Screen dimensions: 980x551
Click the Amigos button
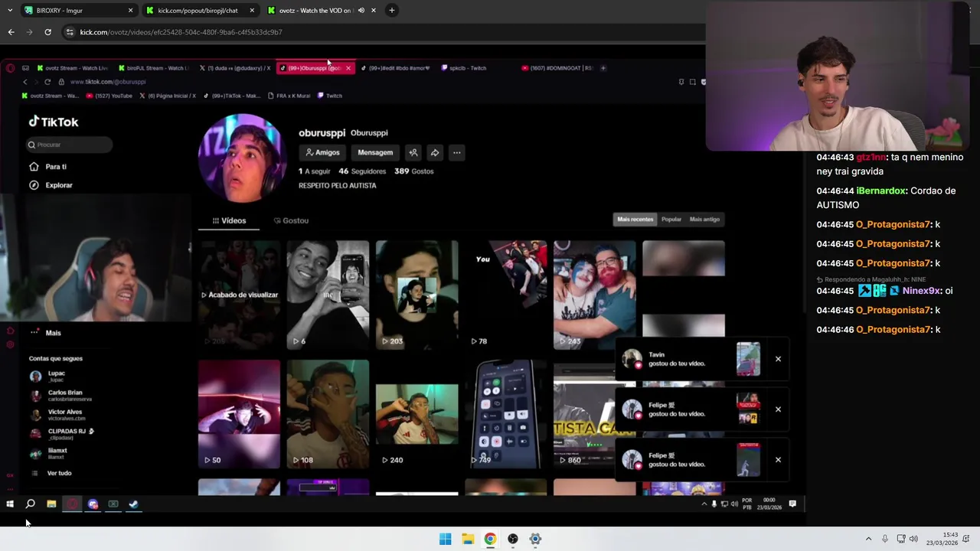coord(322,152)
